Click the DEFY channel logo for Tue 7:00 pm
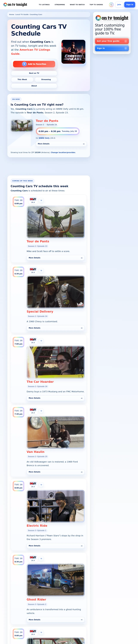Viewport: 138px width, 644px height. [33, 339]
